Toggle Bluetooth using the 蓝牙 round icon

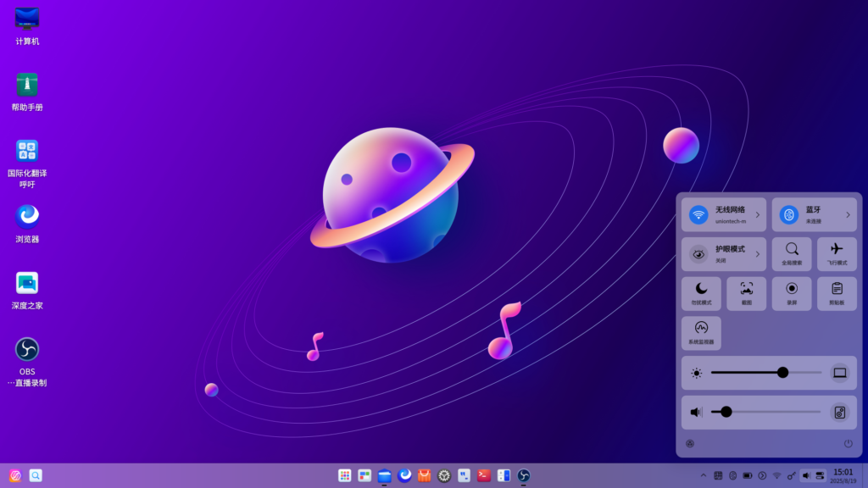[x=788, y=214]
